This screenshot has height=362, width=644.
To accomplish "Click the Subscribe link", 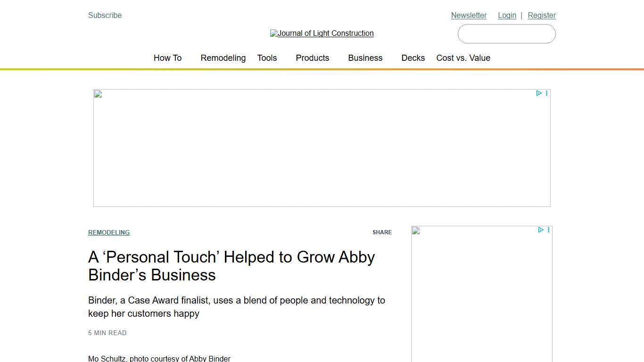I will tap(104, 15).
